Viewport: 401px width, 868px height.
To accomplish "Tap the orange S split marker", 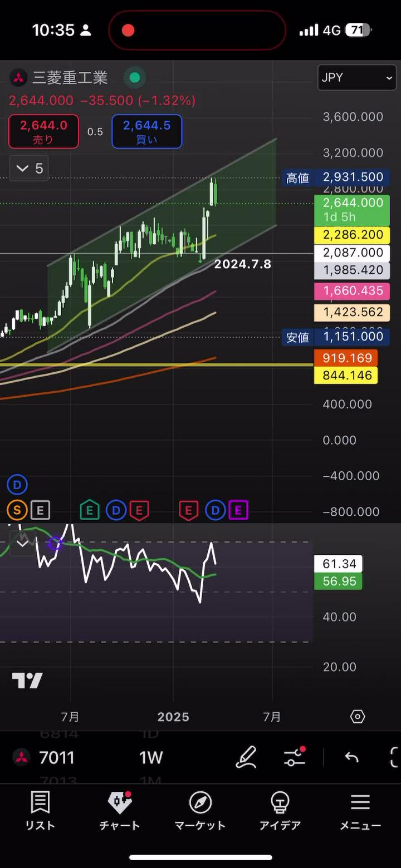I will click(17, 510).
